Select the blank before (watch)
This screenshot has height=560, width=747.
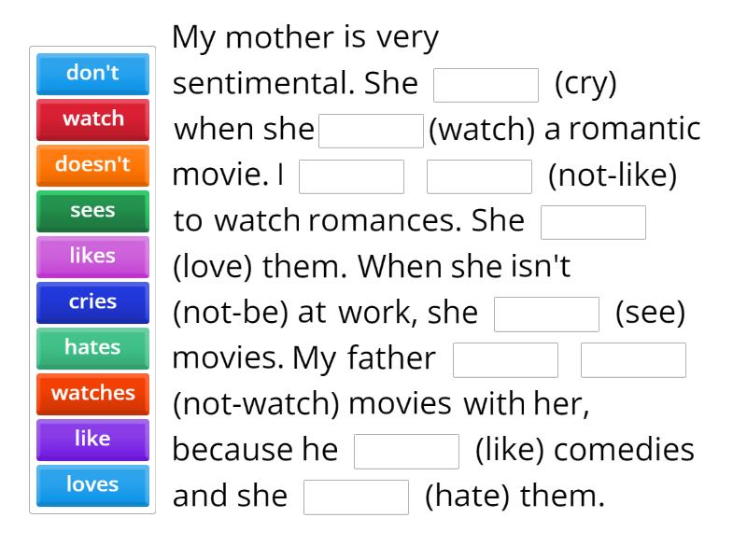tap(372, 131)
